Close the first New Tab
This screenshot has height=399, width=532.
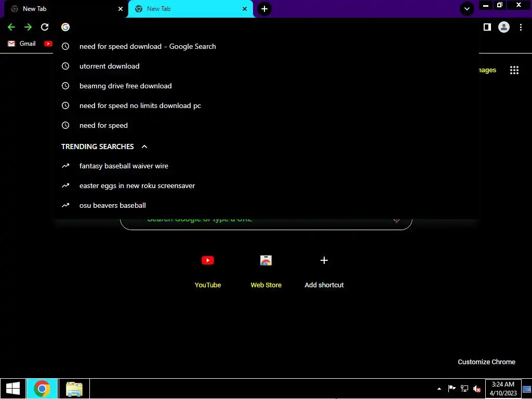(x=121, y=9)
